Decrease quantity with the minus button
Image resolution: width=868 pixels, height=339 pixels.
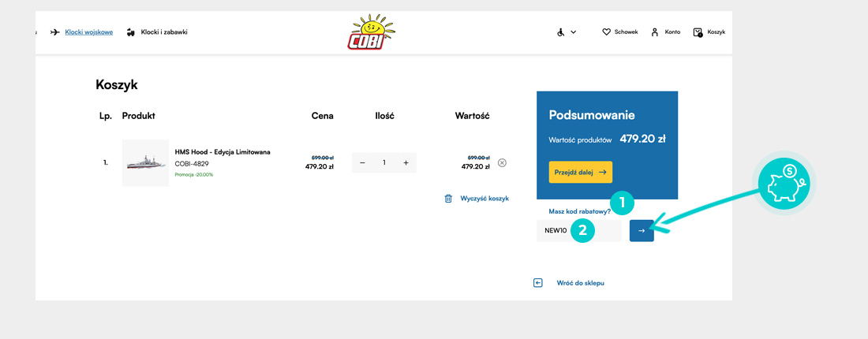(x=362, y=163)
